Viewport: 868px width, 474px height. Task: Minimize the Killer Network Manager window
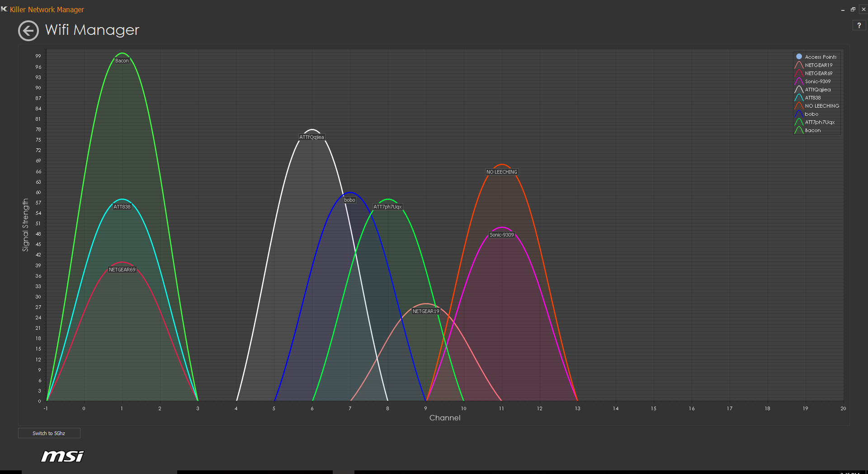[x=843, y=9]
